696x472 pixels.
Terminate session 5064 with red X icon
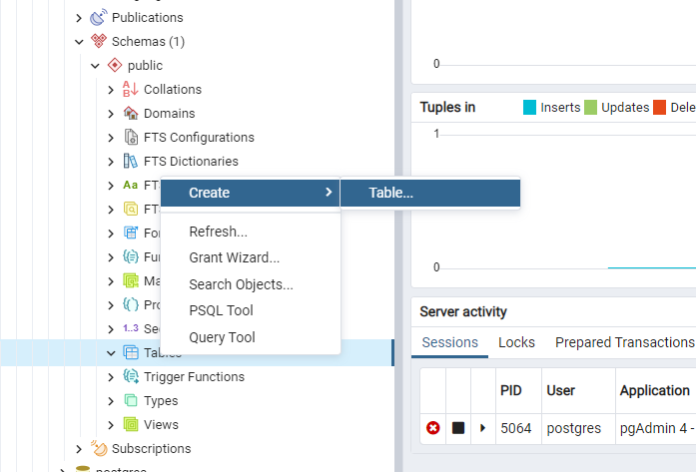(433, 428)
